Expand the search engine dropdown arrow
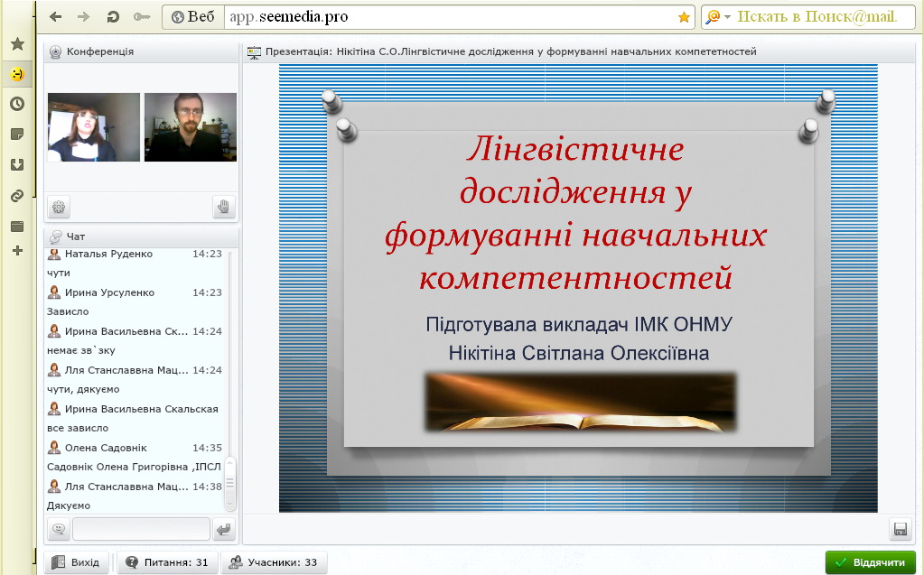Image resolution: width=924 pixels, height=575 pixels. 727,17
